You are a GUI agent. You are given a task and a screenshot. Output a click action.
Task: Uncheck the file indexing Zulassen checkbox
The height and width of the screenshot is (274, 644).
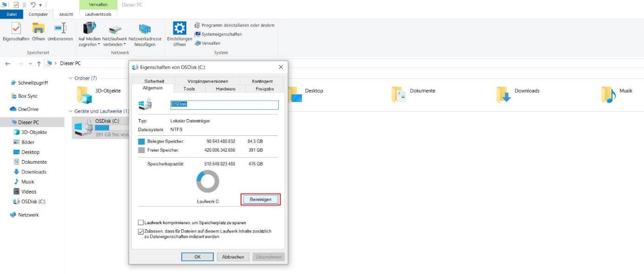pyautogui.click(x=141, y=231)
